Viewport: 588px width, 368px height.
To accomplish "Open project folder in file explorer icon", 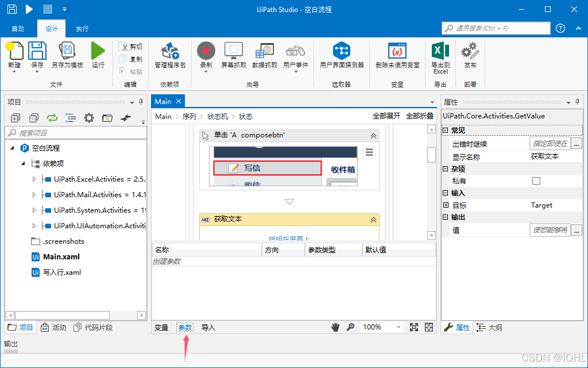I will click(107, 118).
